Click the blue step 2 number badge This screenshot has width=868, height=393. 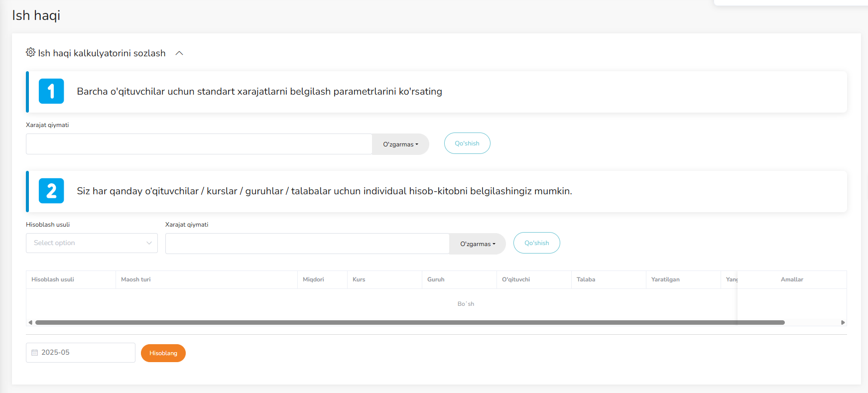tap(51, 191)
